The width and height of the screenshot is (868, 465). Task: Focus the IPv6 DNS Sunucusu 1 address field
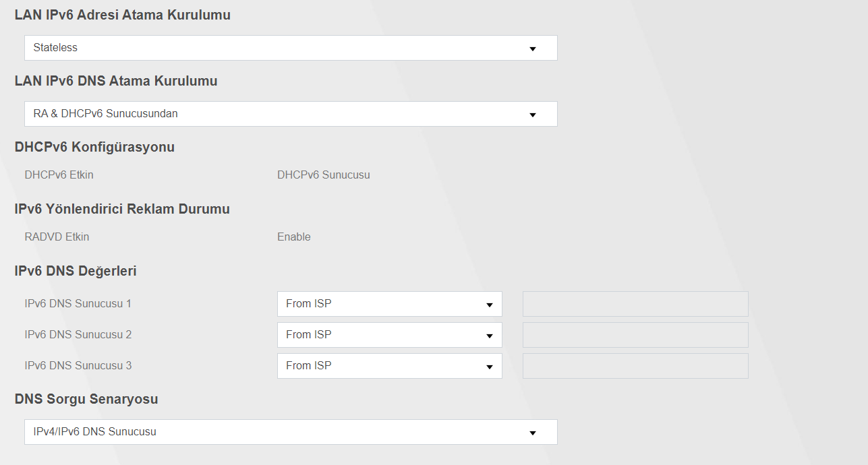(x=635, y=304)
